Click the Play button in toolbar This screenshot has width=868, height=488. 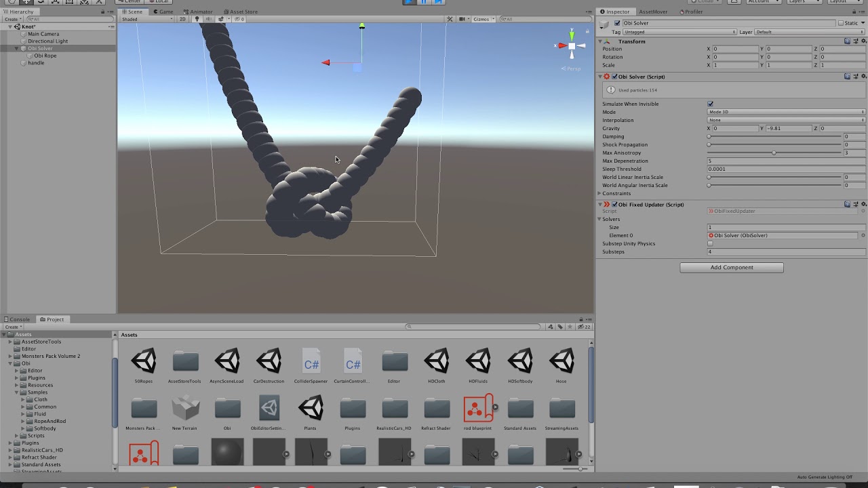click(x=410, y=2)
